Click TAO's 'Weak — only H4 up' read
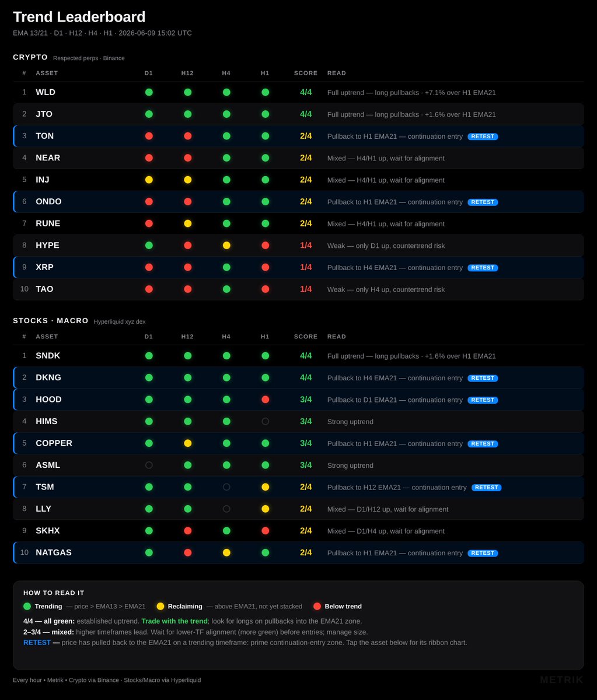This screenshot has width=597, height=700. [x=386, y=289]
